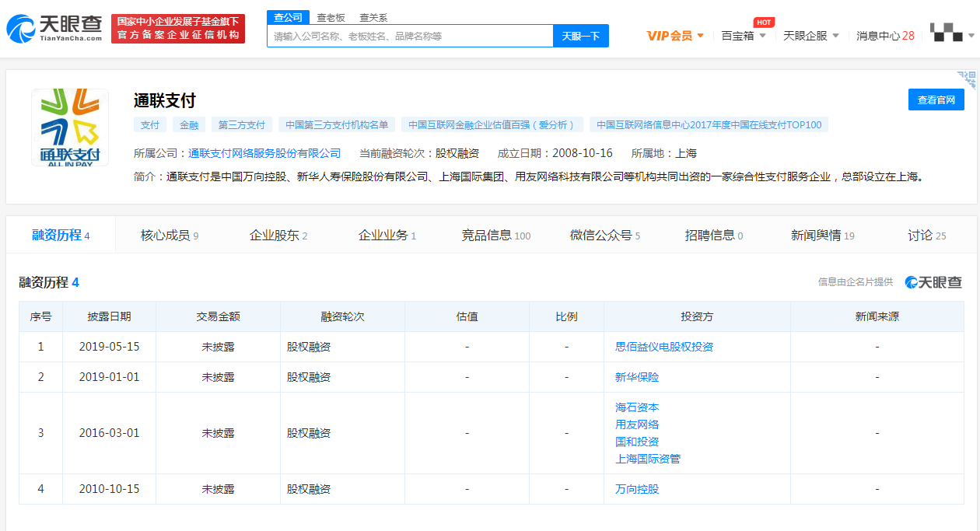Open investor 用友网络 link
The width and height of the screenshot is (980, 531).
click(x=637, y=424)
